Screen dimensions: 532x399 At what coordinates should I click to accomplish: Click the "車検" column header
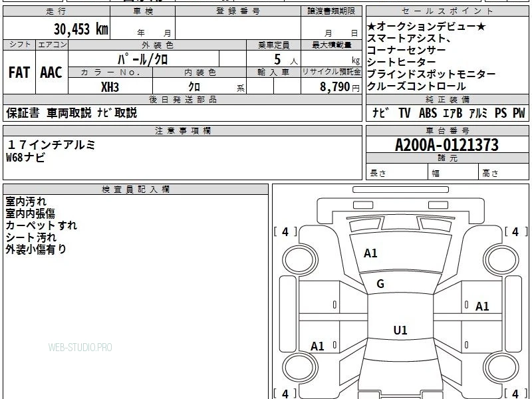tap(143, 11)
